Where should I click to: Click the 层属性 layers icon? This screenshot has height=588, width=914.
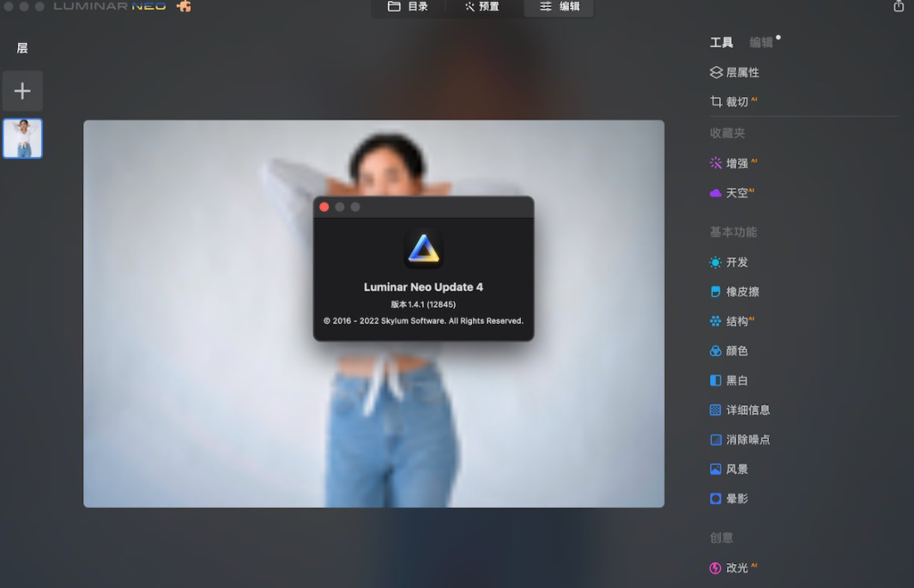pyautogui.click(x=716, y=72)
